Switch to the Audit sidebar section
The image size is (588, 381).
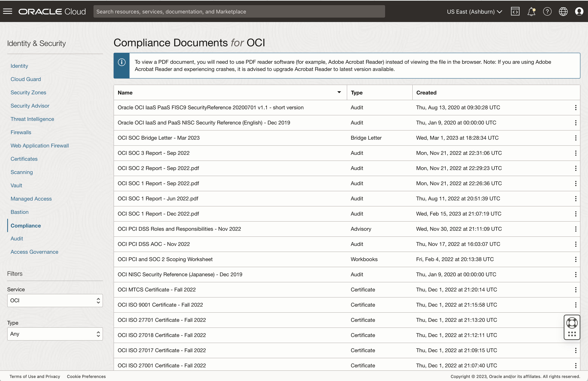tap(17, 238)
